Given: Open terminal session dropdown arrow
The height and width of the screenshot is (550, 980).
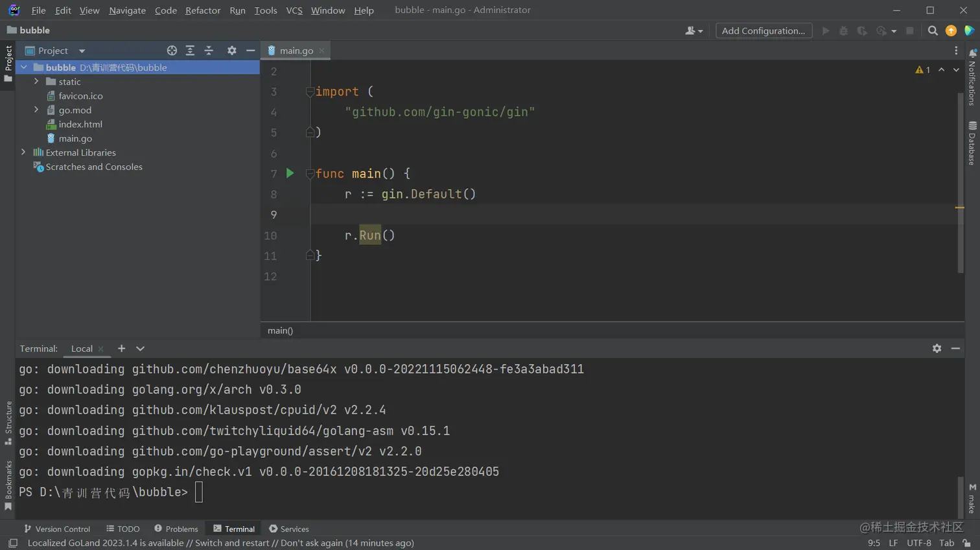Looking at the screenshot, I should [x=140, y=348].
